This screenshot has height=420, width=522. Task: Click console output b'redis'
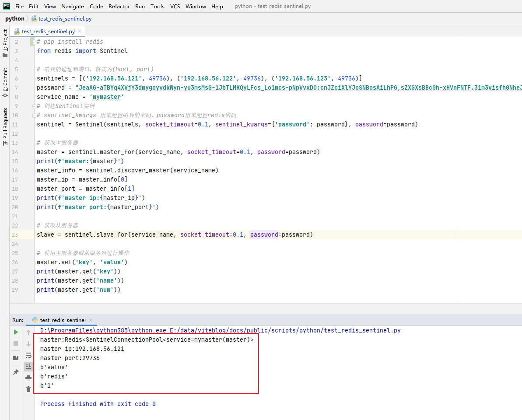click(x=54, y=376)
